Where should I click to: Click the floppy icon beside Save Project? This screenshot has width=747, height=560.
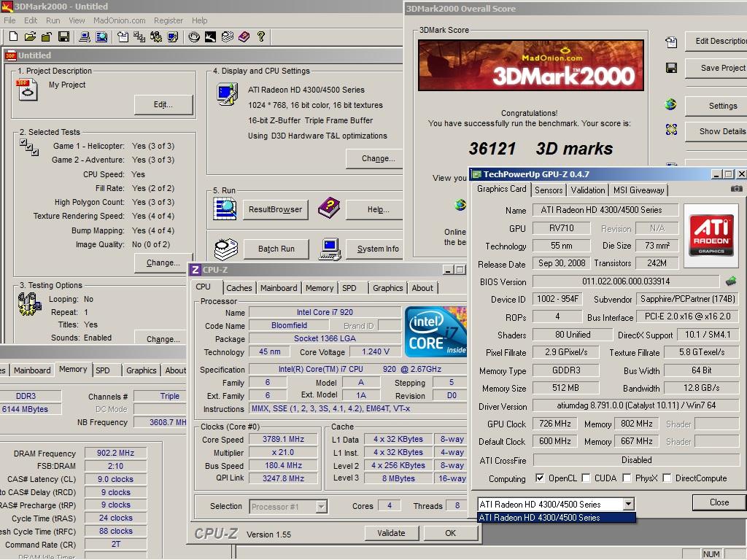tap(671, 68)
